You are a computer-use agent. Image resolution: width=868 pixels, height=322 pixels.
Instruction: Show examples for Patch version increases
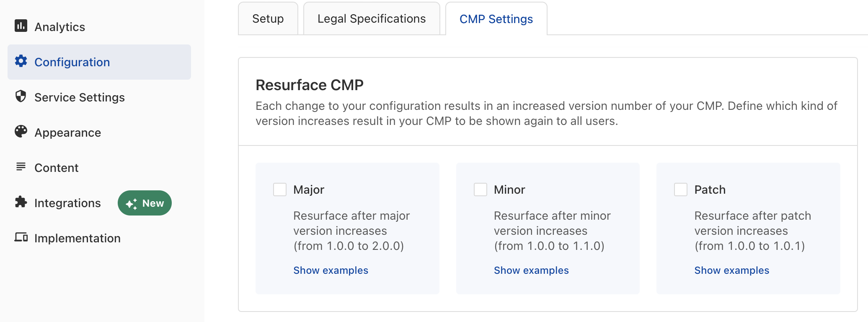(x=731, y=270)
